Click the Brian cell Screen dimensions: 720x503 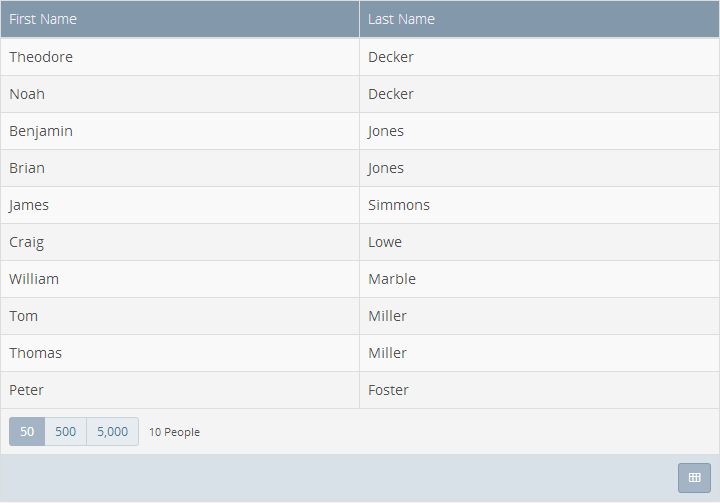pos(180,168)
